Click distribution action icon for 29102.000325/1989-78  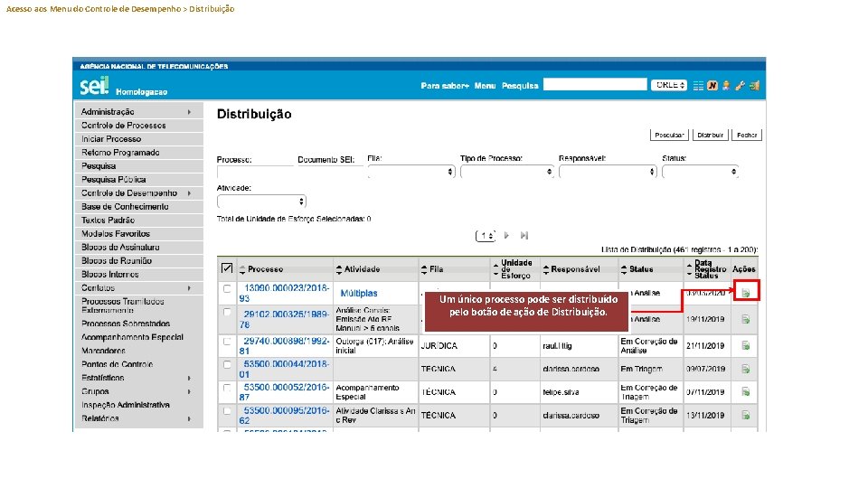tap(746, 319)
